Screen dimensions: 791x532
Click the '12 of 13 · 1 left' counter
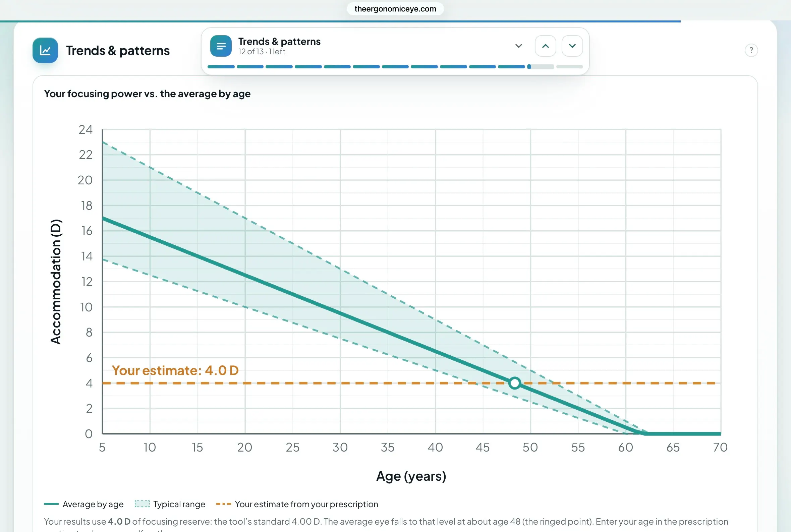click(x=262, y=52)
